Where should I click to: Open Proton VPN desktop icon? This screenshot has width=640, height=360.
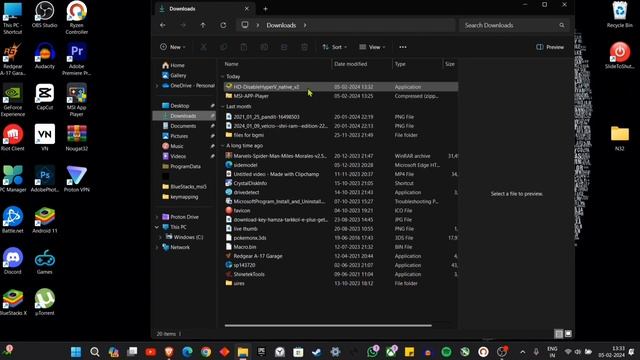(x=76, y=179)
